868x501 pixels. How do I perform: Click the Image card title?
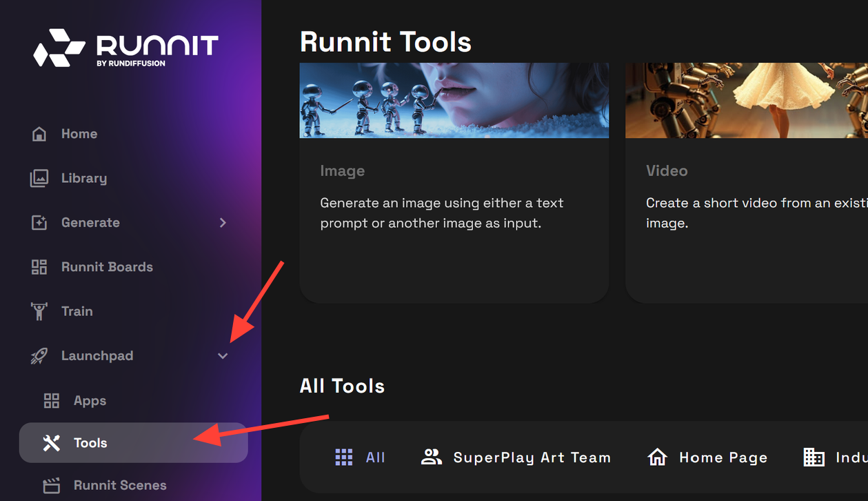point(343,171)
